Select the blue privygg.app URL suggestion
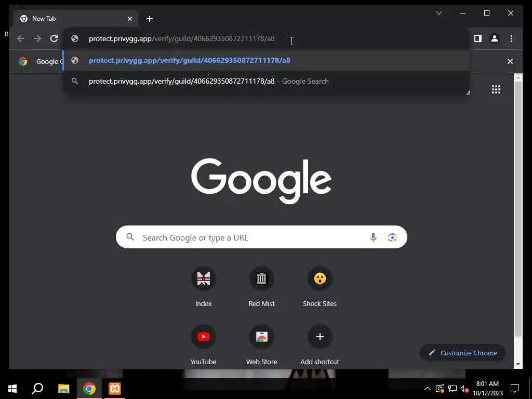Screen dimensions: 532x399 266,60
